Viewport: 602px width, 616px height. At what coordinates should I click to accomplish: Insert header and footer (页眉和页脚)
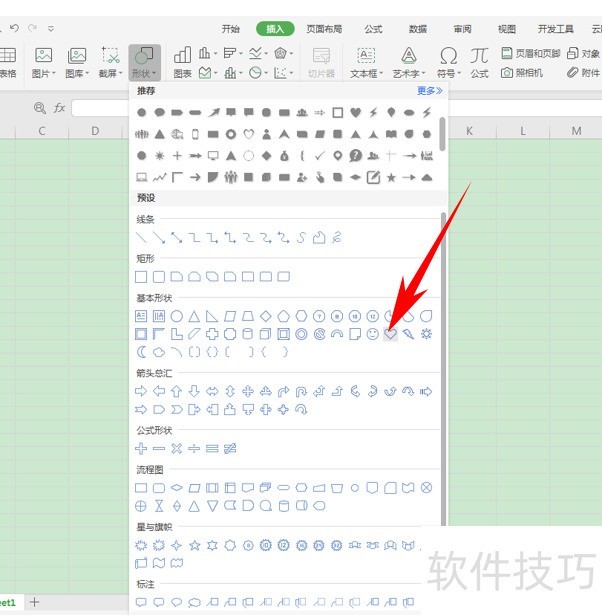tap(531, 53)
